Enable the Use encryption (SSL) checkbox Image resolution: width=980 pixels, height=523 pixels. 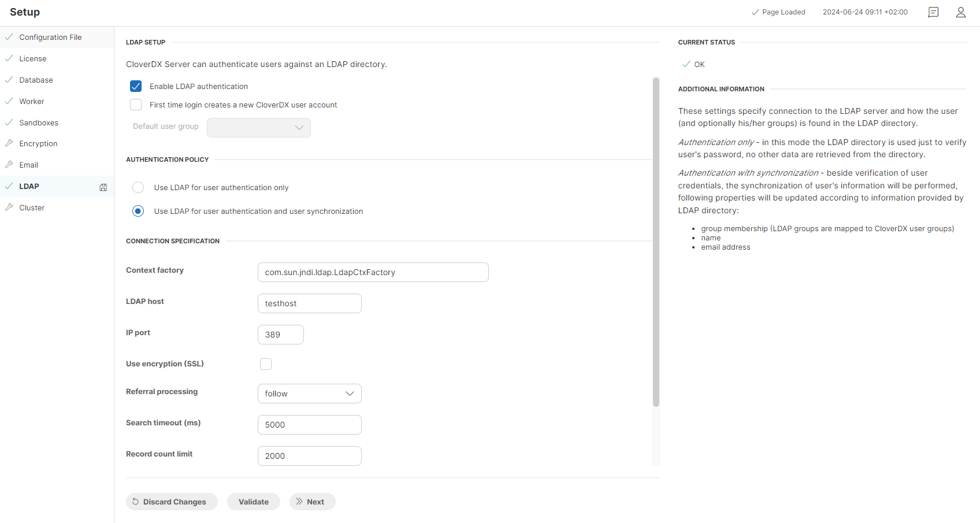[266, 363]
